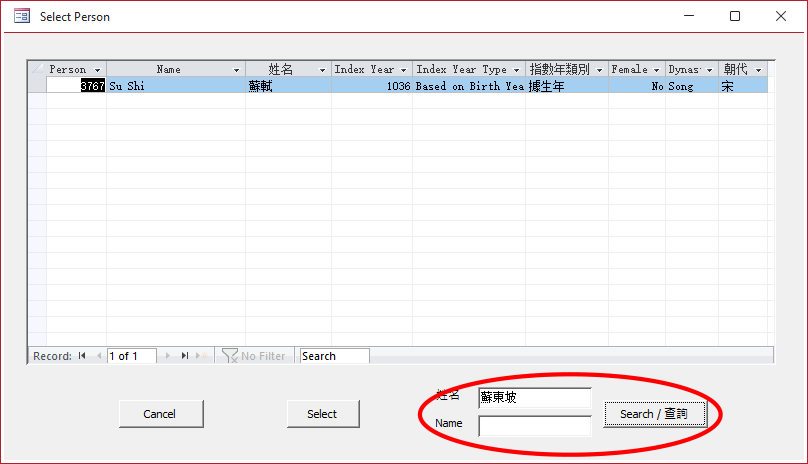Go to the previous record arrow
The width and height of the screenshot is (808, 464).
point(98,356)
